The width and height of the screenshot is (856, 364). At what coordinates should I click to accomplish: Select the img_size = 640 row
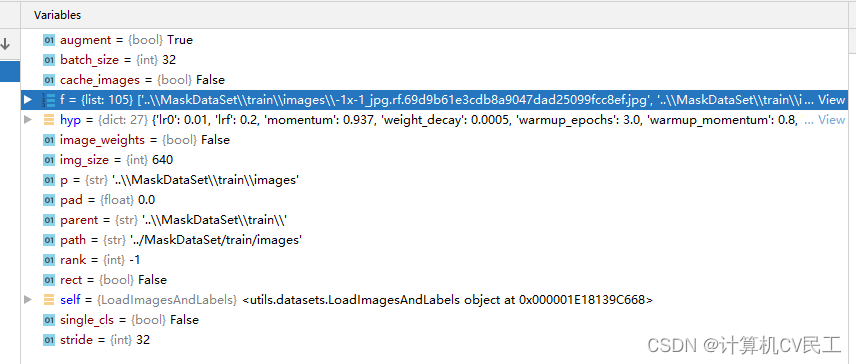435,160
